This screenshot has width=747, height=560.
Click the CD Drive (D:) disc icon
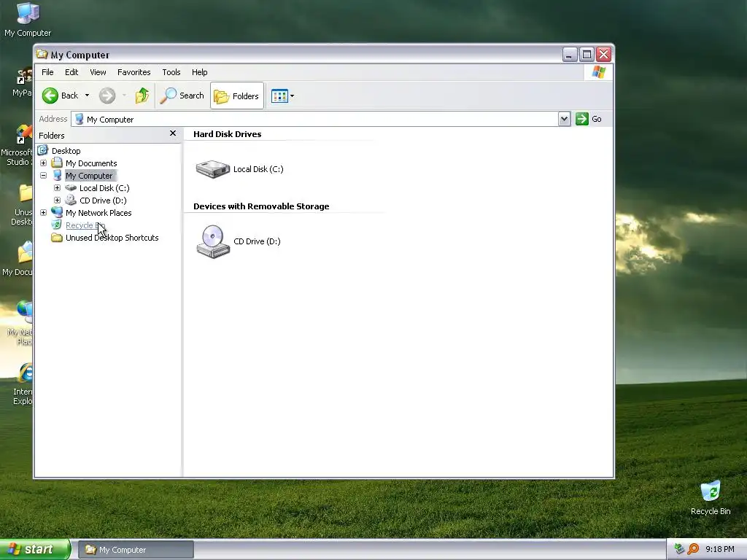pyautogui.click(x=213, y=241)
